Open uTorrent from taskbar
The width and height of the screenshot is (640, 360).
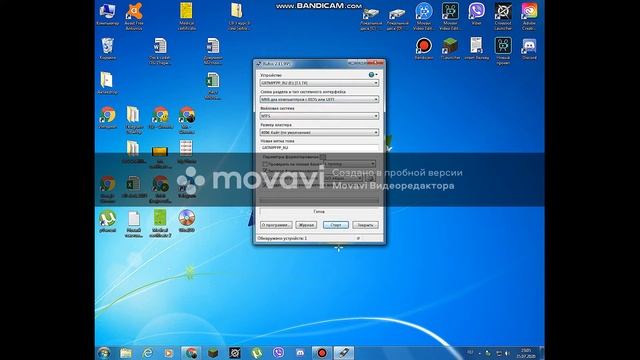(256, 353)
